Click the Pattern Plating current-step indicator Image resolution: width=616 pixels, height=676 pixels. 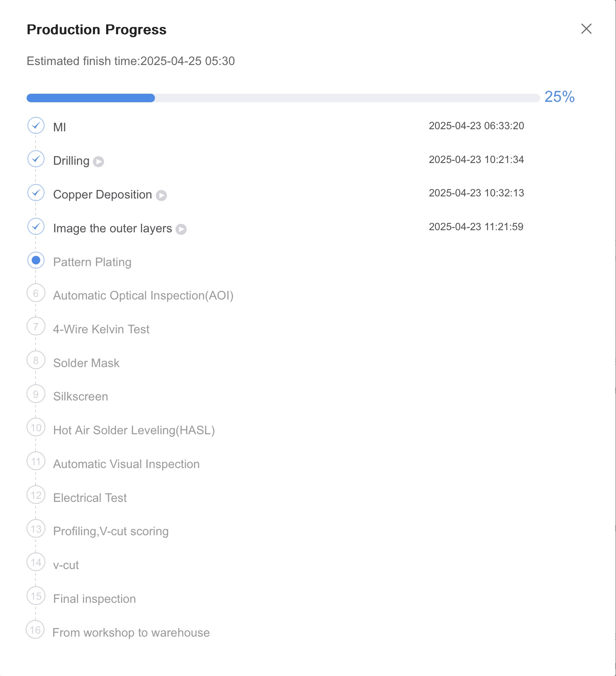[x=36, y=260]
